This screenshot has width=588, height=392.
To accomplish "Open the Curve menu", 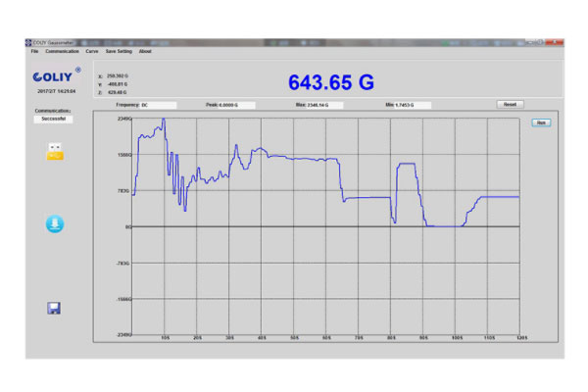I will [91, 51].
